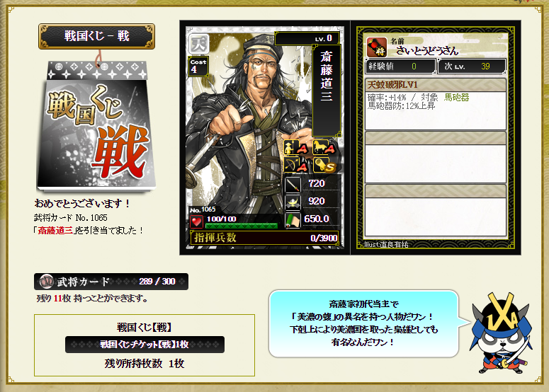Viewport: 549px width, 392px height.
Task: Click the spearman aptitude A icon
Action: click(296, 148)
